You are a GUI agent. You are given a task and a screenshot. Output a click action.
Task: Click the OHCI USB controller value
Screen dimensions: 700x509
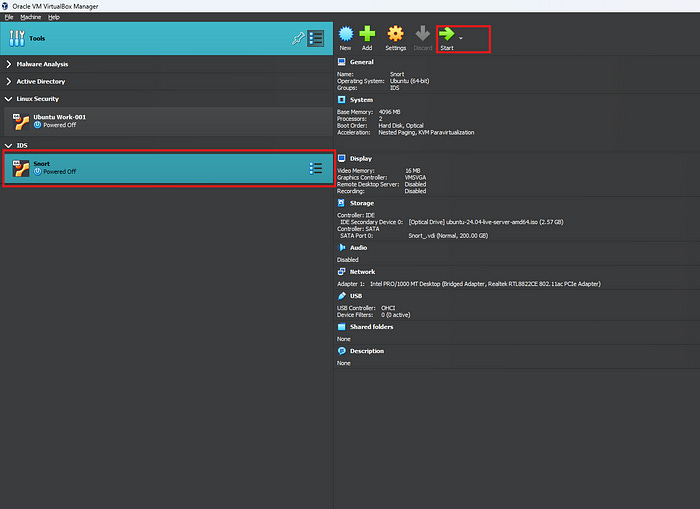(388, 308)
